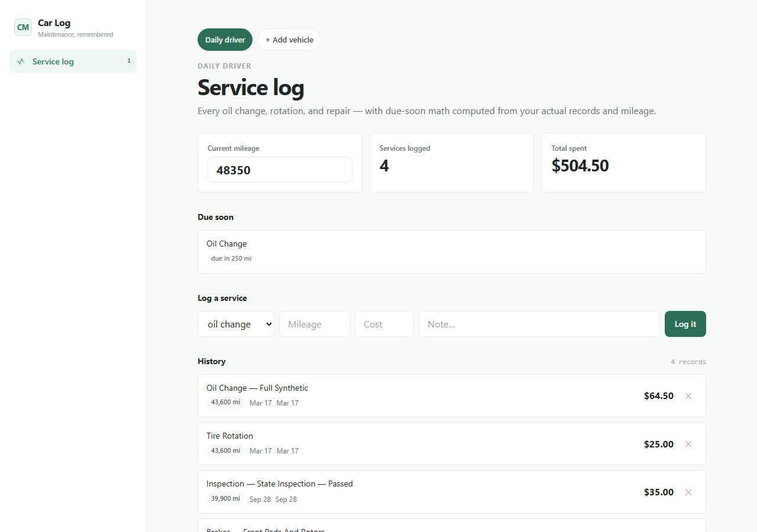Viewport: 757px width, 532px height.
Task: Edit the Current mileage field showing 48350
Action: (280, 170)
